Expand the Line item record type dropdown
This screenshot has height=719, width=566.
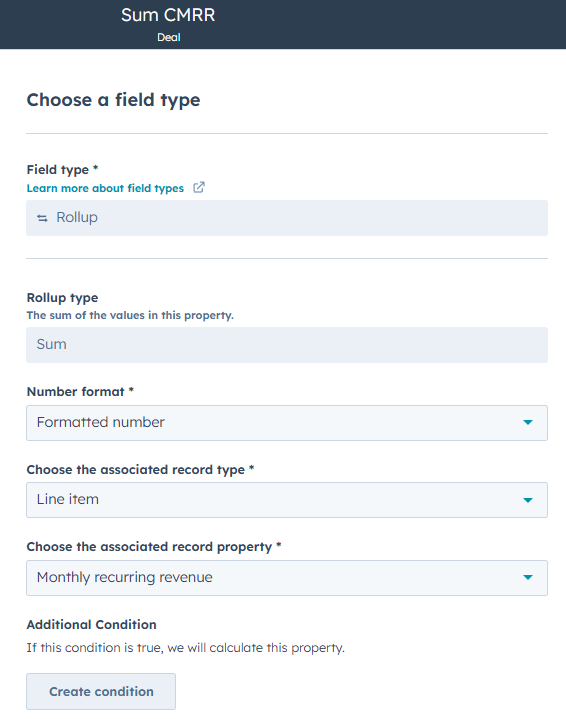(x=287, y=500)
